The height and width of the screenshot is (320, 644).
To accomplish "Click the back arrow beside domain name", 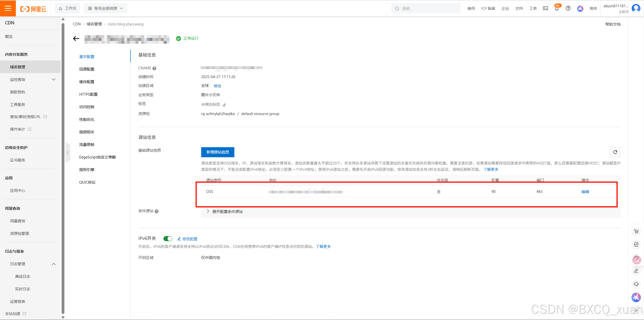I will pyautogui.click(x=76, y=38).
